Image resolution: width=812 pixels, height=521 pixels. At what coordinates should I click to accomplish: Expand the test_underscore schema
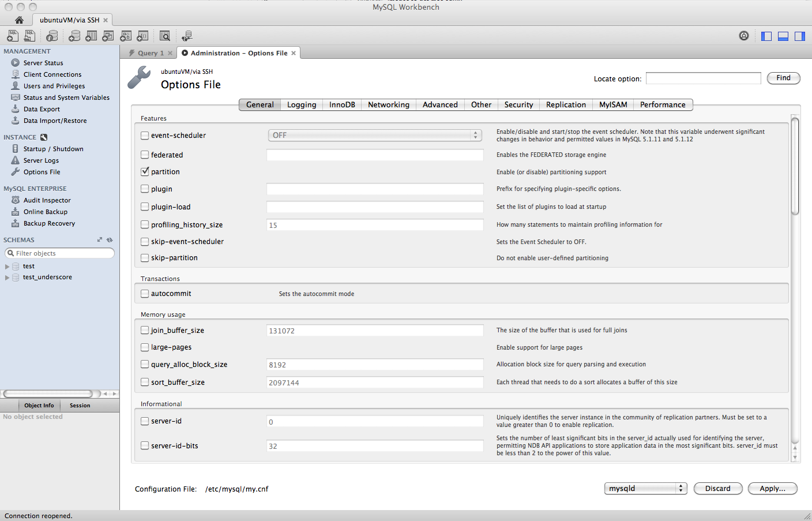point(7,278)
